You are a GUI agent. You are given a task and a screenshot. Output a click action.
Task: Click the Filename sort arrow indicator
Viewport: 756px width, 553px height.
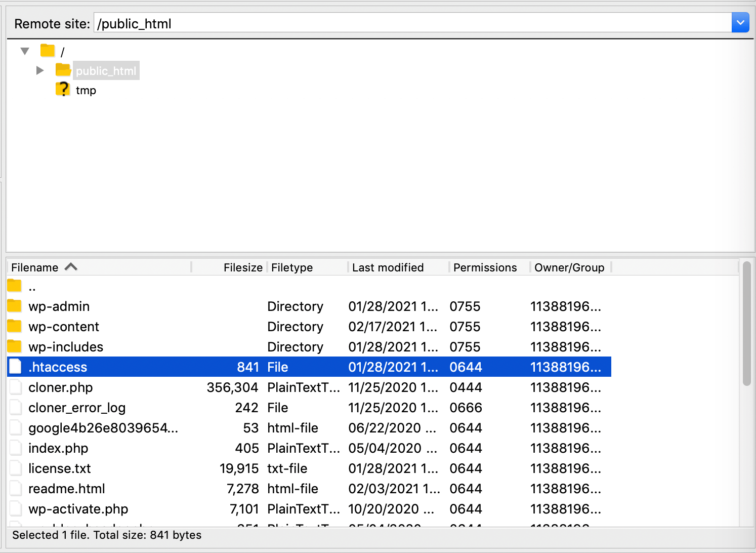(x=71, y=267)
